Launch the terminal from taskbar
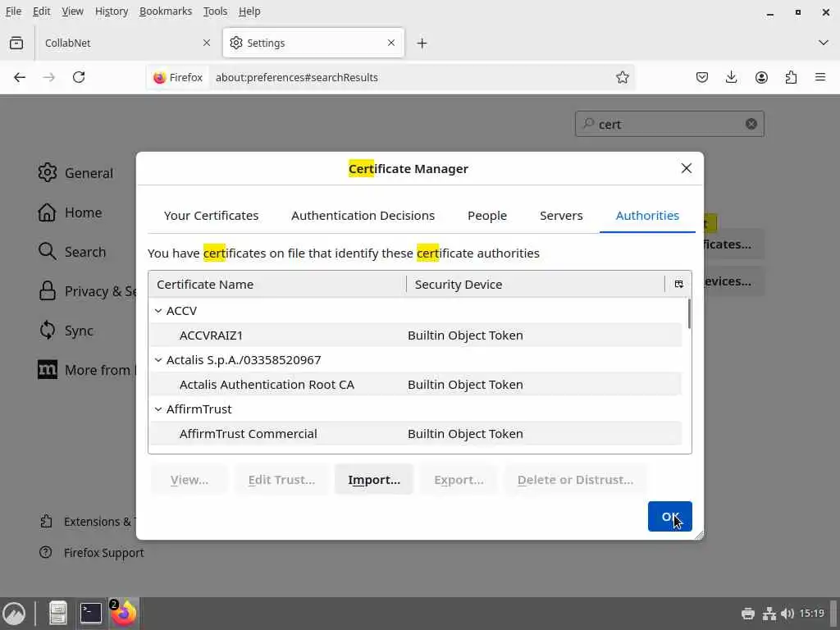 (90, 614)
